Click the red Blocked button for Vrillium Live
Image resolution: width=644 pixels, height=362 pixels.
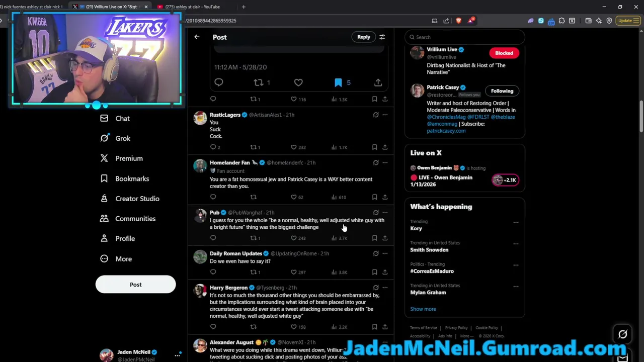[504, 53]
